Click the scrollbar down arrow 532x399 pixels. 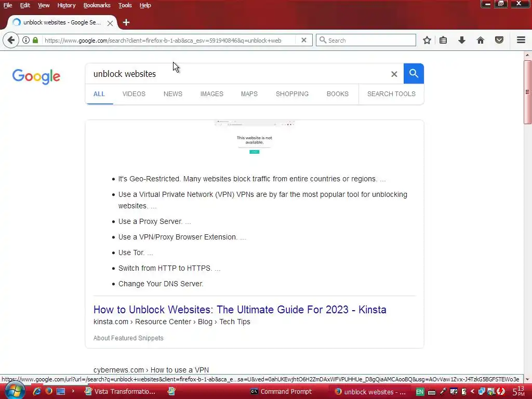527,379
